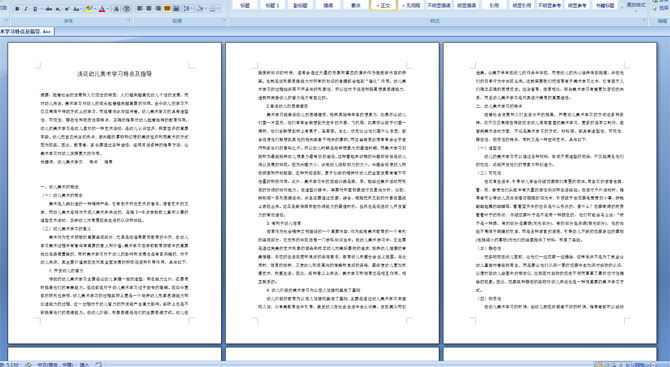Open the line spacing dropdown
670x367 pixels.
click(x=188, y=9)
